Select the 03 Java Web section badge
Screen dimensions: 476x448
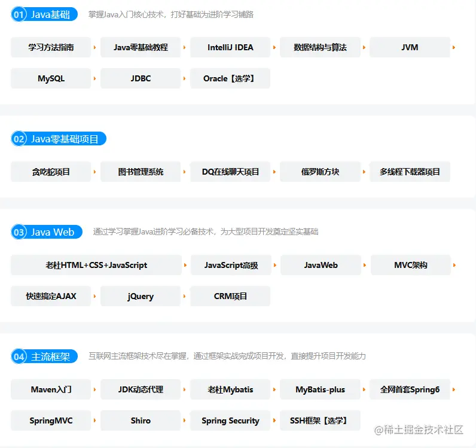[47, 232]
